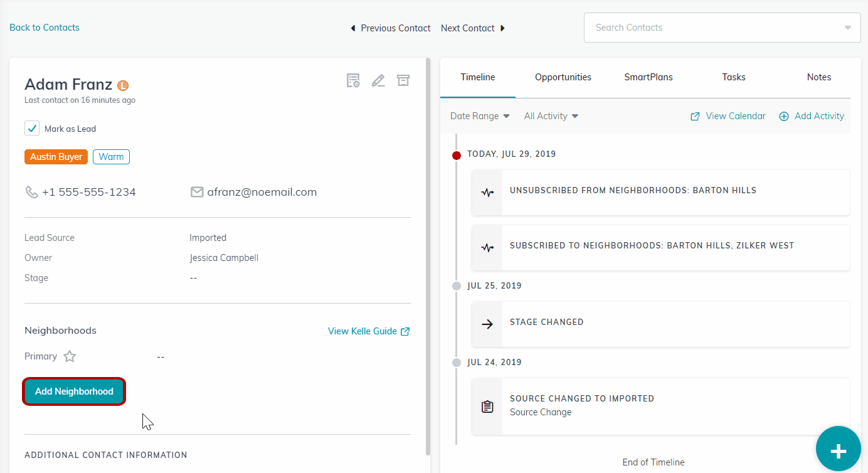
Task: Click activity icon for Unsubscribed entry
Action: 487,193
